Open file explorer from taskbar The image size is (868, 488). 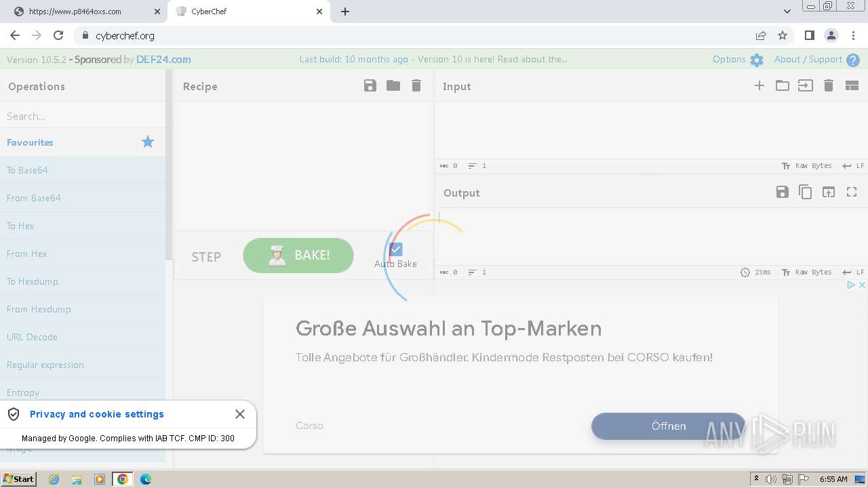[x=77, y=479]
